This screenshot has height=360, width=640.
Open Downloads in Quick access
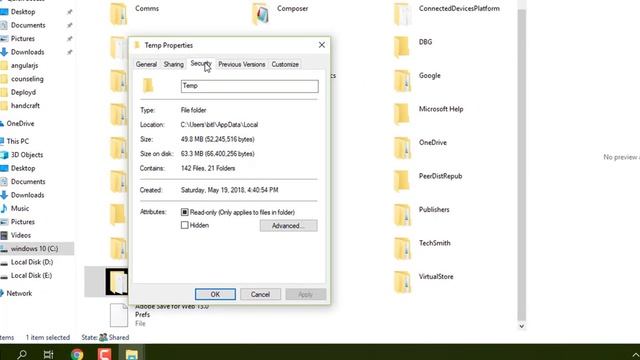click(27, 52)
